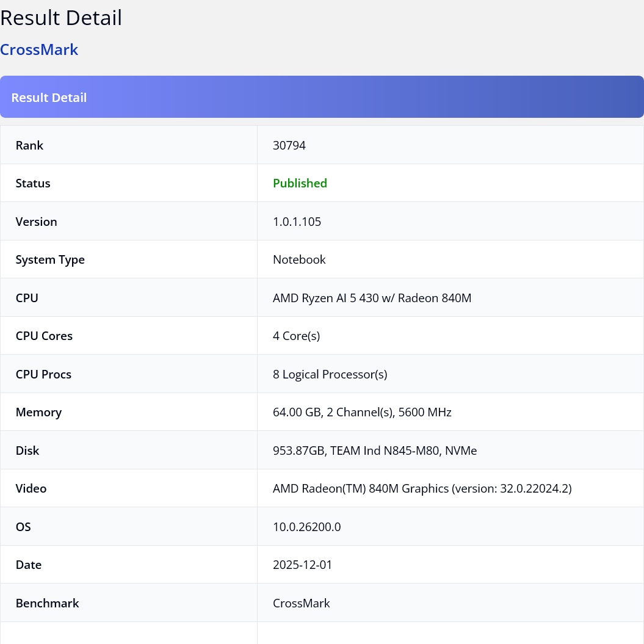
Task: Click the blue 'Result Detail' panel header
Action: coord(49,98)
